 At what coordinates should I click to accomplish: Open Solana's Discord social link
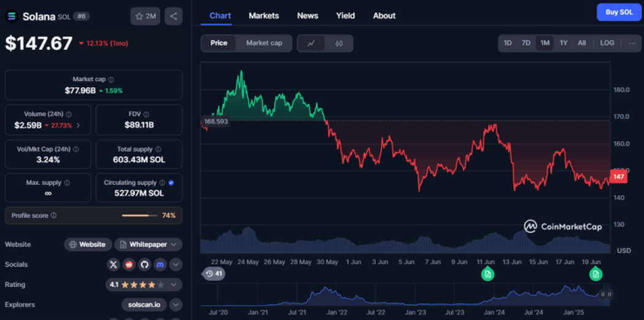(160, 265)
